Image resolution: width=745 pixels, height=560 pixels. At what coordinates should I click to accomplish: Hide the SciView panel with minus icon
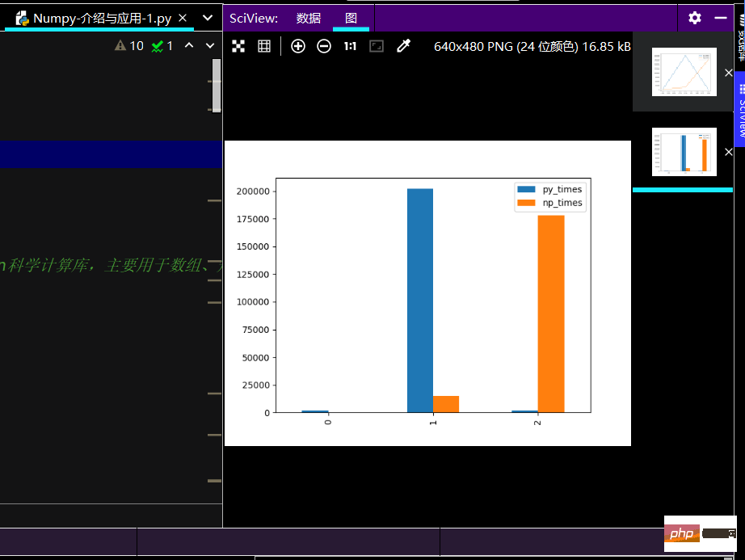coord(721,18)
